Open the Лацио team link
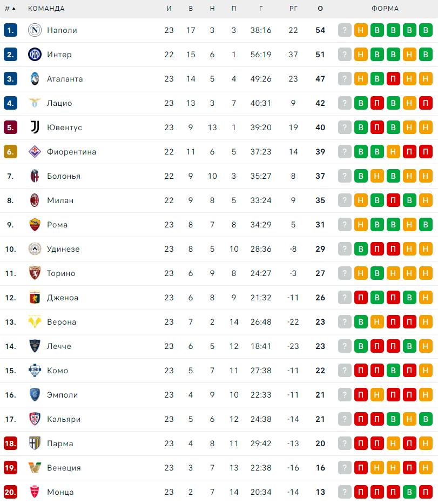Image resolution: width=438 pixels, height=504 pixels. (59, 103)
